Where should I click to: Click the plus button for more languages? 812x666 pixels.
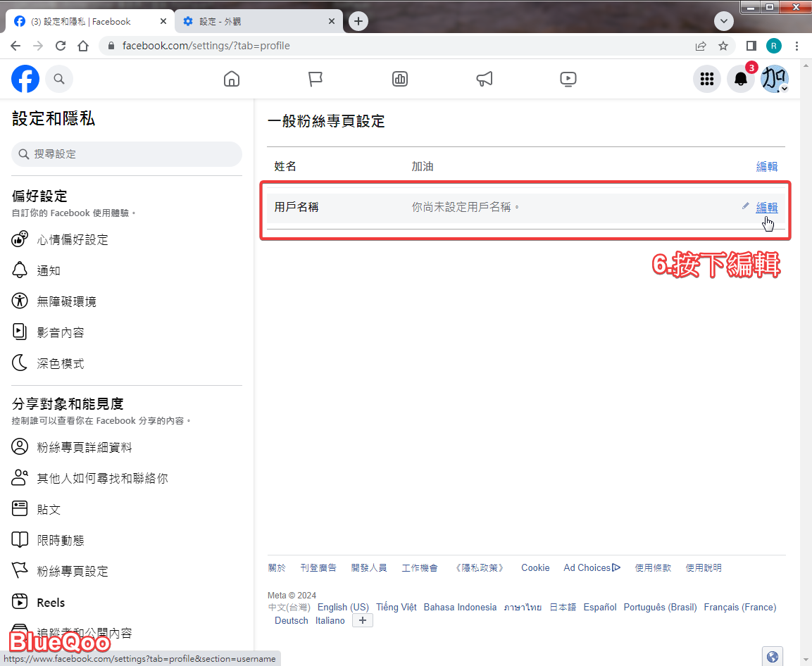pyautogui.click(x=362, y=620)
